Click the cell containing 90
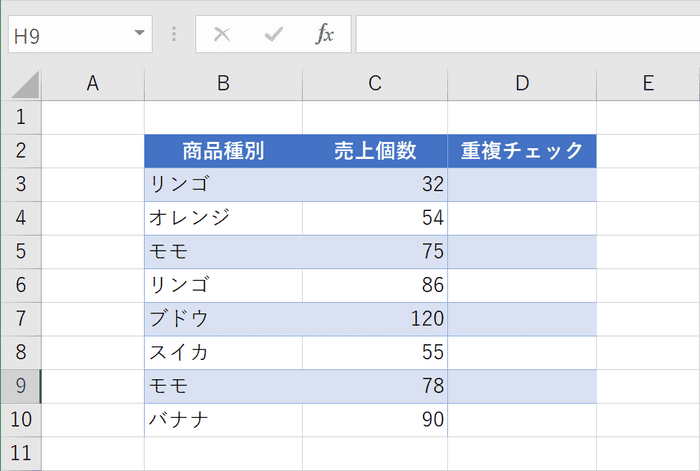Image resolution: width=700 pixels, height=471 pixels. click(375, 420)
